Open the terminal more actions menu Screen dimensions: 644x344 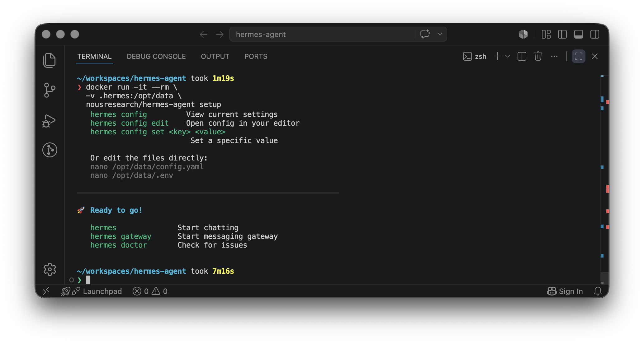[x=554, y=56]
